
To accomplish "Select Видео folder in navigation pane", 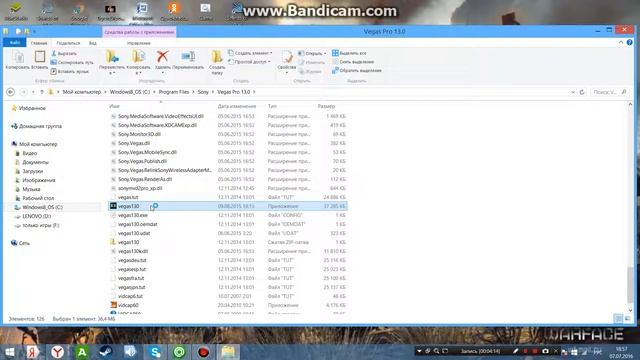I will (29, 153).
